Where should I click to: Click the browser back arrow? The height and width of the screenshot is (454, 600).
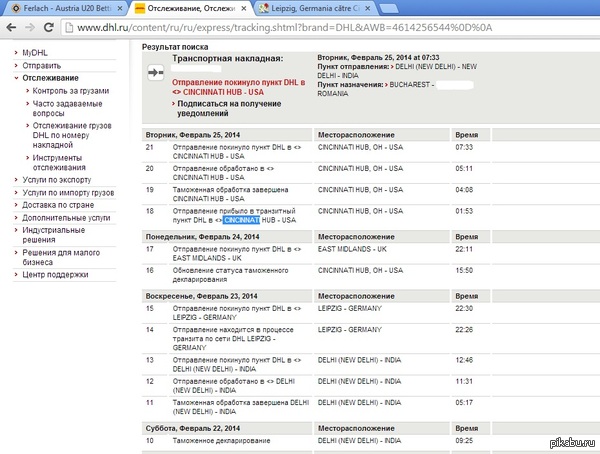pos(11,27)
